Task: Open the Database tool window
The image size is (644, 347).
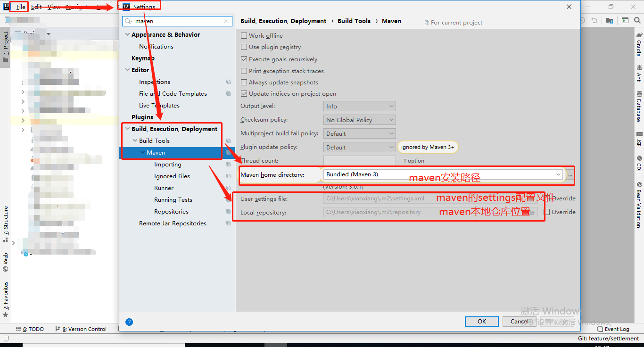Action: point(639,106)
